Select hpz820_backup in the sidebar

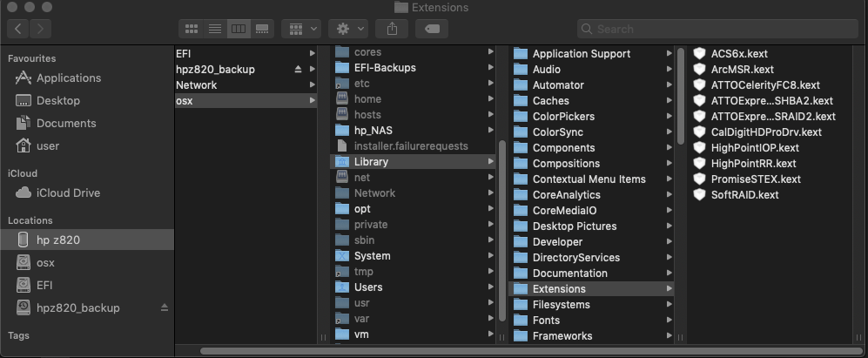78,308
